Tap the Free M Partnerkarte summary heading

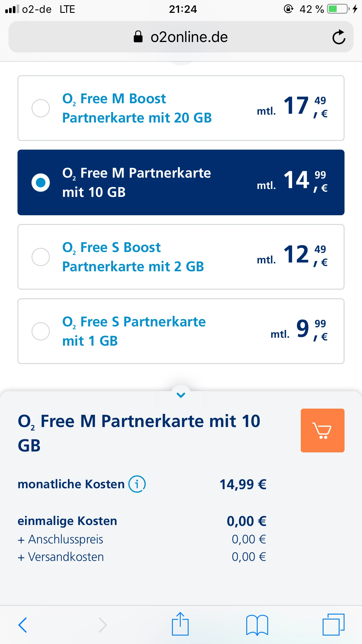[x=139, y=433]
